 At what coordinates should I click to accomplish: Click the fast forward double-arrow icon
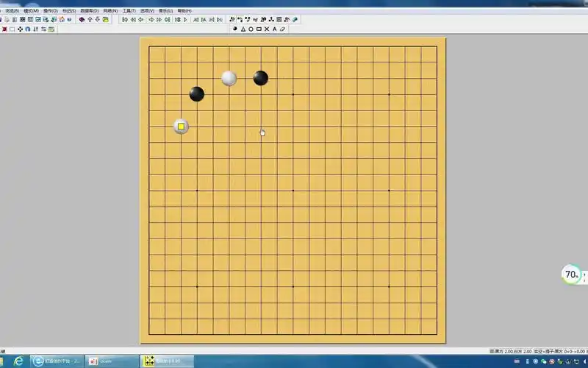[159, 20]
